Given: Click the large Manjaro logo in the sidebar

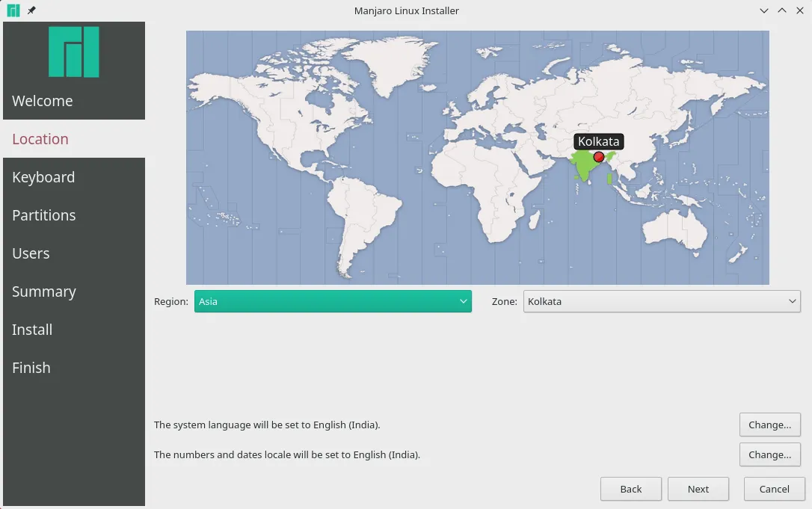Looking at the screenshot, I should tap(73, 52).
